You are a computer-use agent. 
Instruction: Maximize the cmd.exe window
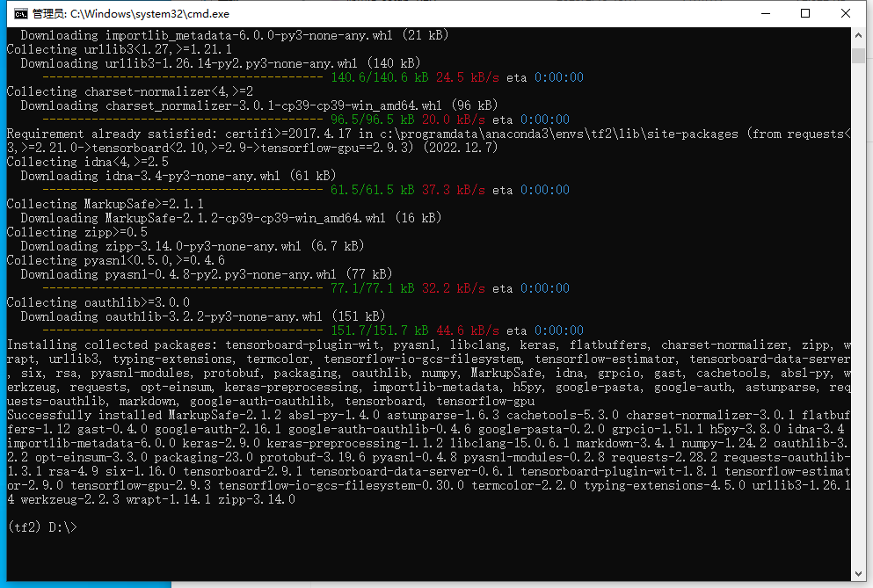click(x=805, y=13)
